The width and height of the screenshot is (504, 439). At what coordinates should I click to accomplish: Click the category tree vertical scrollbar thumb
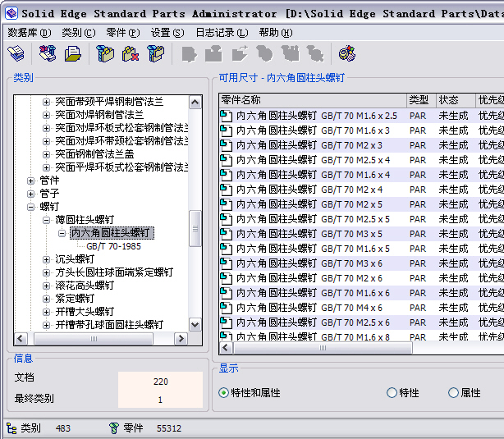[195, 228]
